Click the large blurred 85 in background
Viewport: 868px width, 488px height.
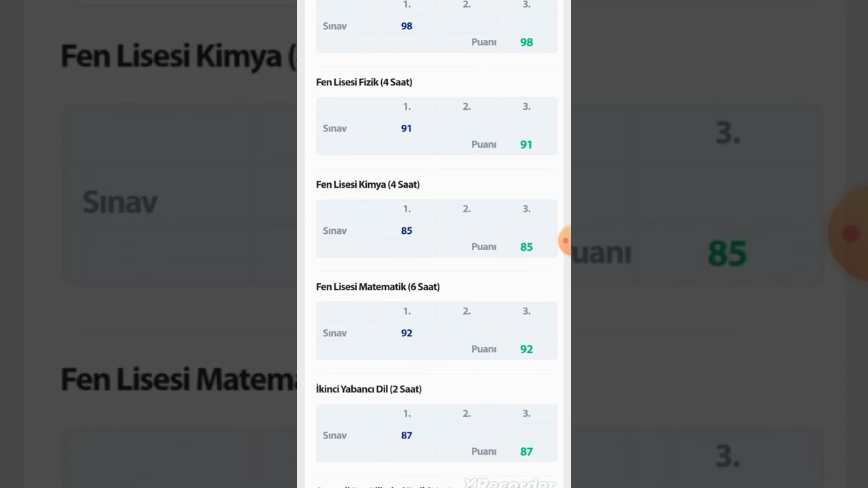point(727,253)
